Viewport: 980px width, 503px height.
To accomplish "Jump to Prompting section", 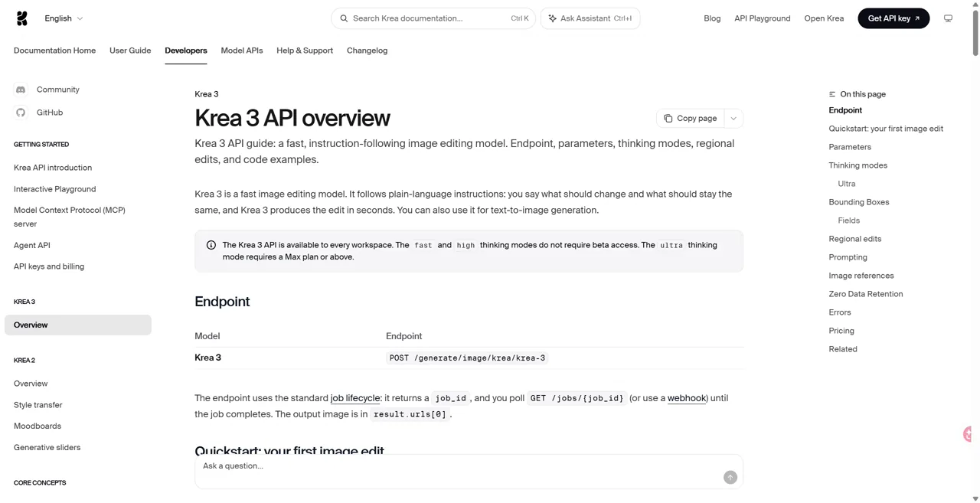I will pyautogui.click(x=848, y=257).
